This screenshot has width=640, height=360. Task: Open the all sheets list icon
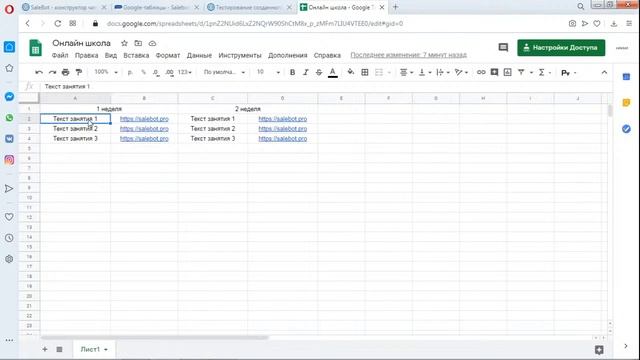(x=59, y=349)
